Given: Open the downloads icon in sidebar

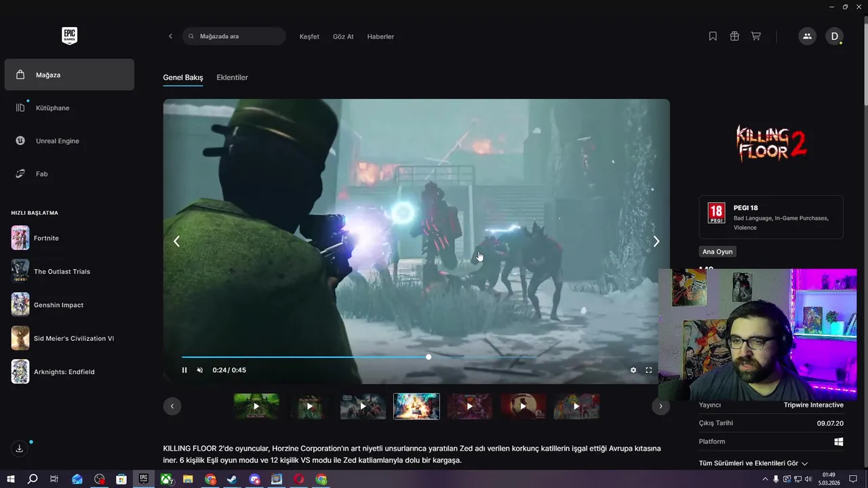Looking at the screenshot, I should click(x=20, y=449).
